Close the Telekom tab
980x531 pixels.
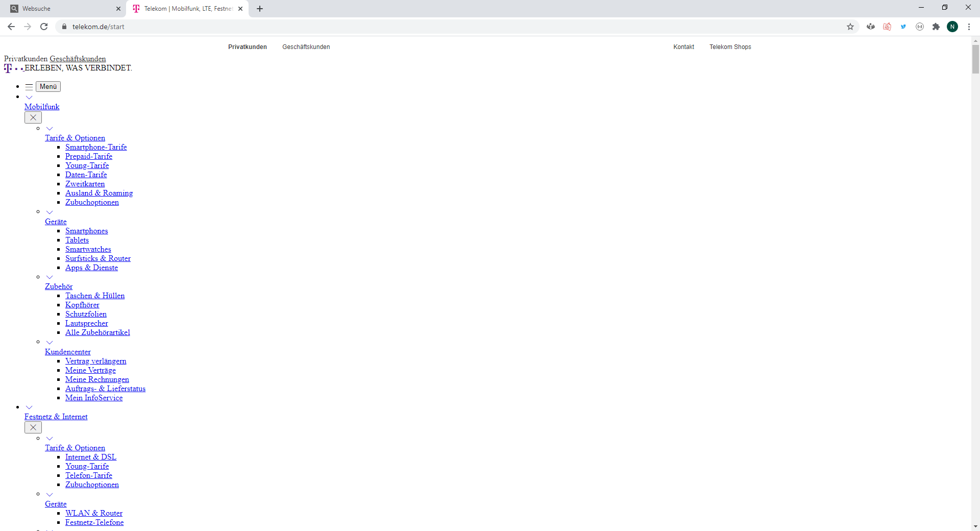240,9
